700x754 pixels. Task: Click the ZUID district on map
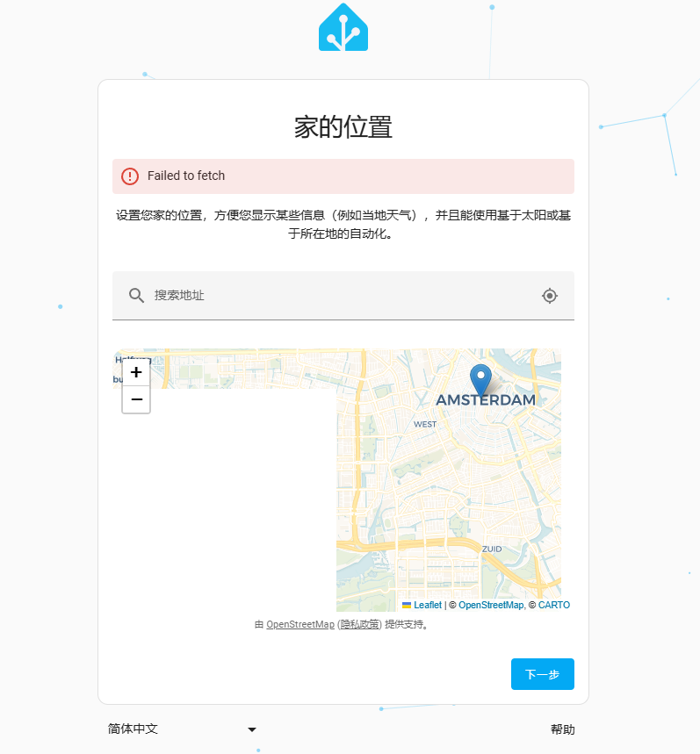pos(492,549)
